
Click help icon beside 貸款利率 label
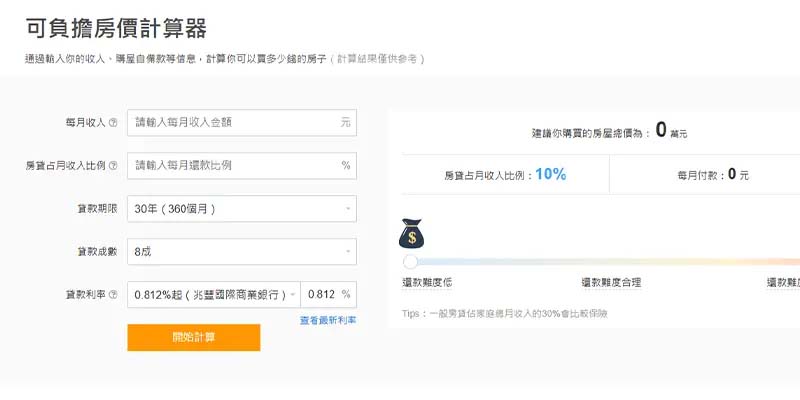tap(113, 295)
